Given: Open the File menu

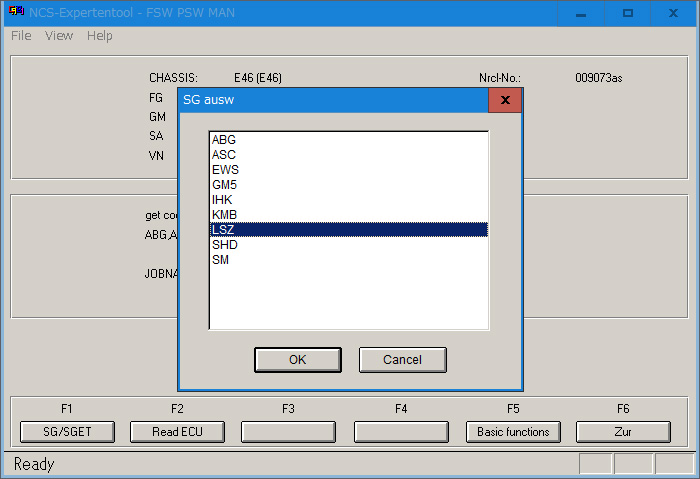Looking at the screenshot, I should click(x=21, y=36).
